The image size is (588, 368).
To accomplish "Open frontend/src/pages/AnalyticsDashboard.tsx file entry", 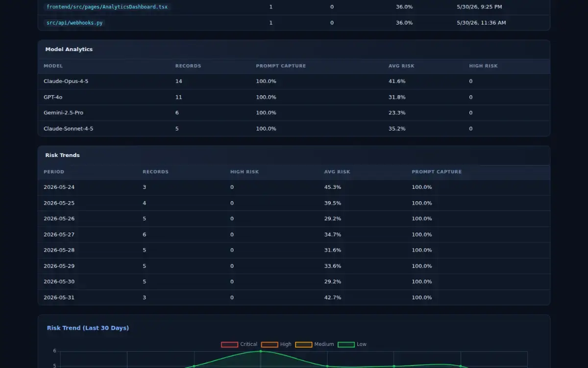I will pos(107,7).
